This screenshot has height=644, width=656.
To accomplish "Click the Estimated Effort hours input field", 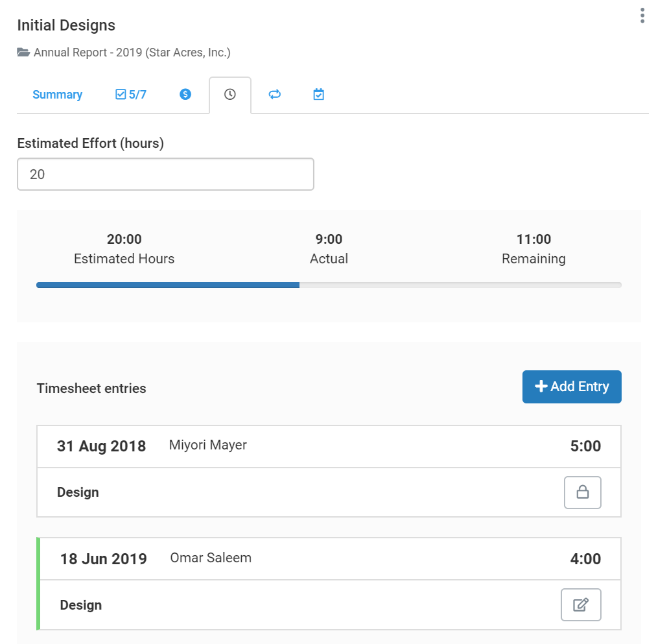I will pyautogui.click(x=165, y=174).
